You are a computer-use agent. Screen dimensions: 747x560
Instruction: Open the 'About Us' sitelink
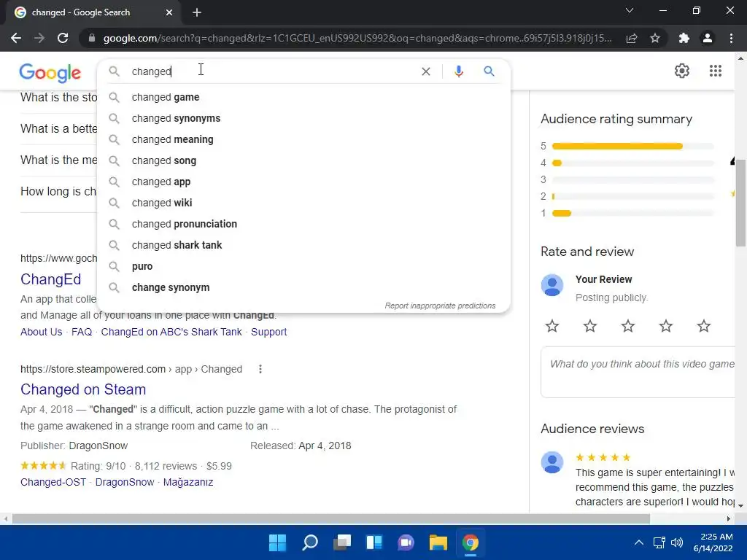click(x=42, y=332)
